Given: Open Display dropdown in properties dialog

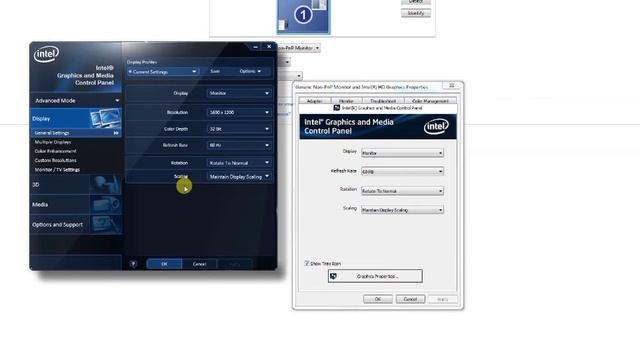Looking at the screenshot, I should pos(402,153).
